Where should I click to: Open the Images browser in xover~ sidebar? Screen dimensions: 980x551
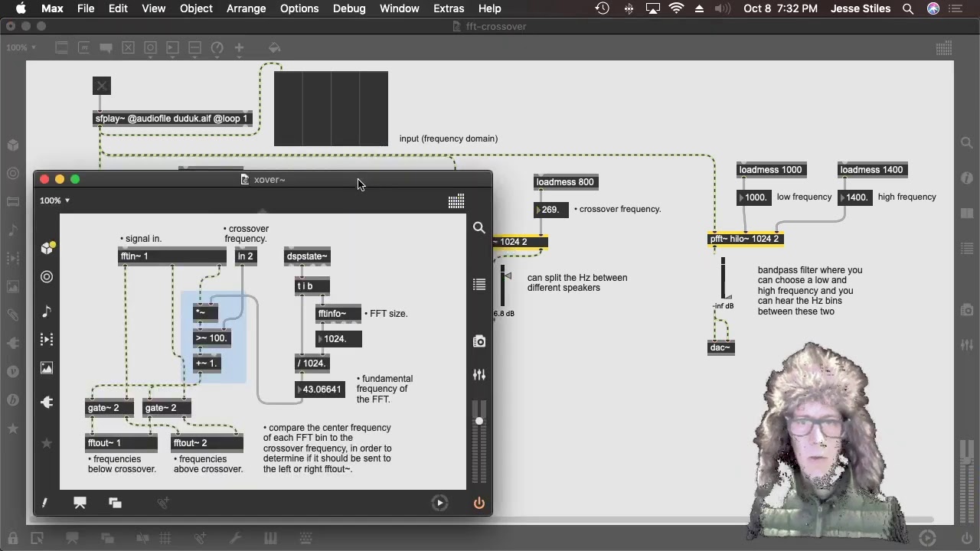point(47,368)
